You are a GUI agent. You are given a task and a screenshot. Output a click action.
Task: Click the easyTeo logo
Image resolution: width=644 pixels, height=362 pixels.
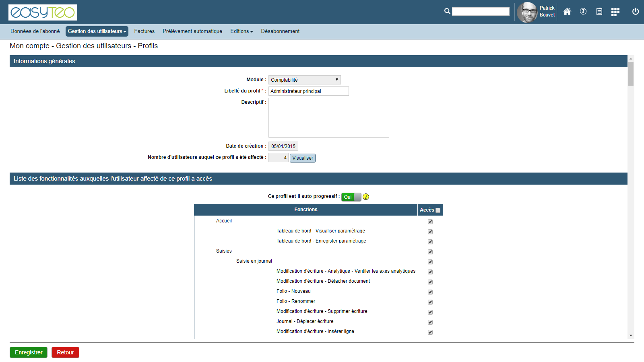pos(43,12)
